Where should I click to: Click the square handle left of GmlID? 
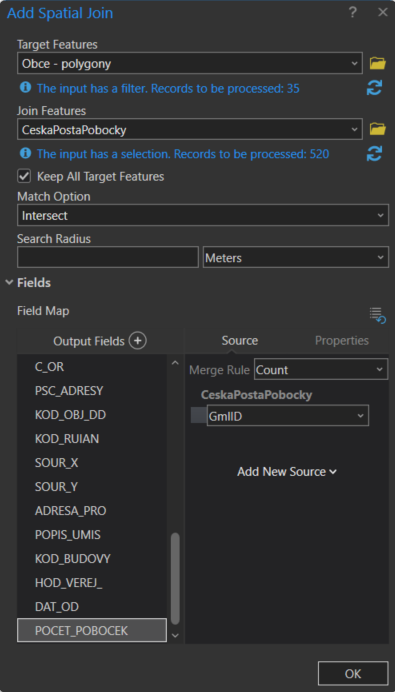(x=199, y=416)
